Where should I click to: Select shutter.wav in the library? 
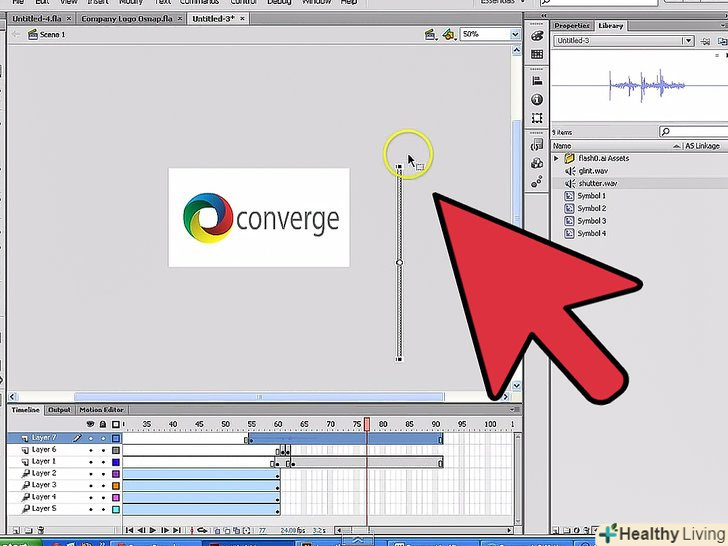click(598, 183)
